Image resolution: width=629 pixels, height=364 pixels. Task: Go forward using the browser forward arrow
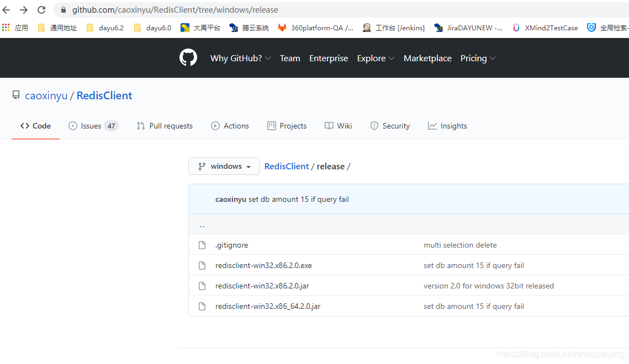click(x=24, y=9)
